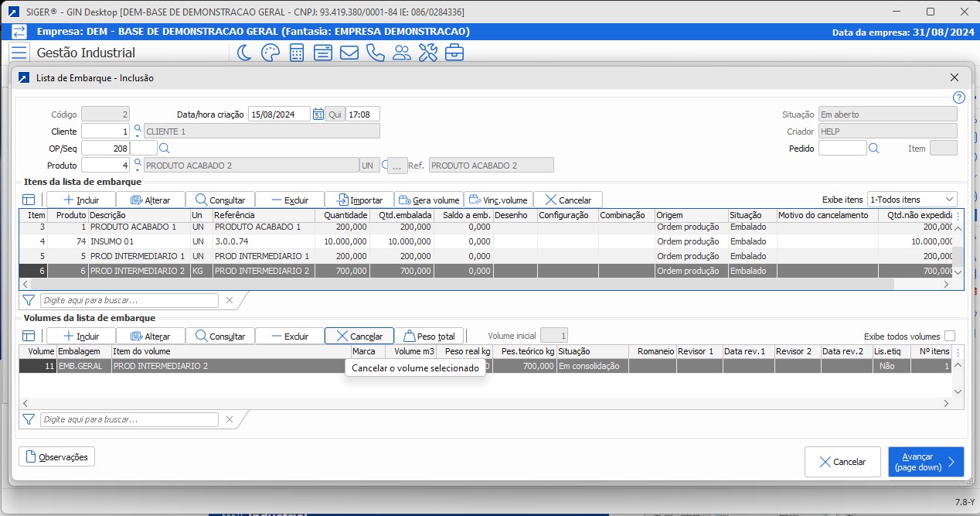Open the contacts people icon

[x=401, y=53]
